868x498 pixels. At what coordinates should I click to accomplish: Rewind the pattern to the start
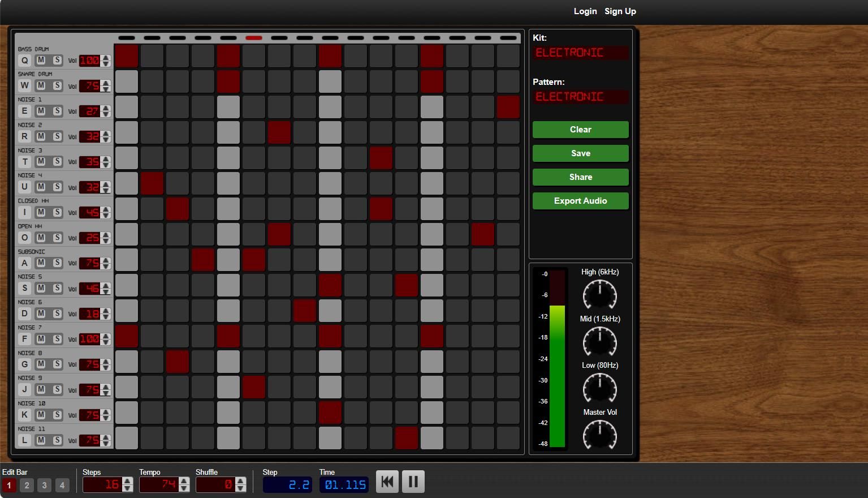pos(387,481)
